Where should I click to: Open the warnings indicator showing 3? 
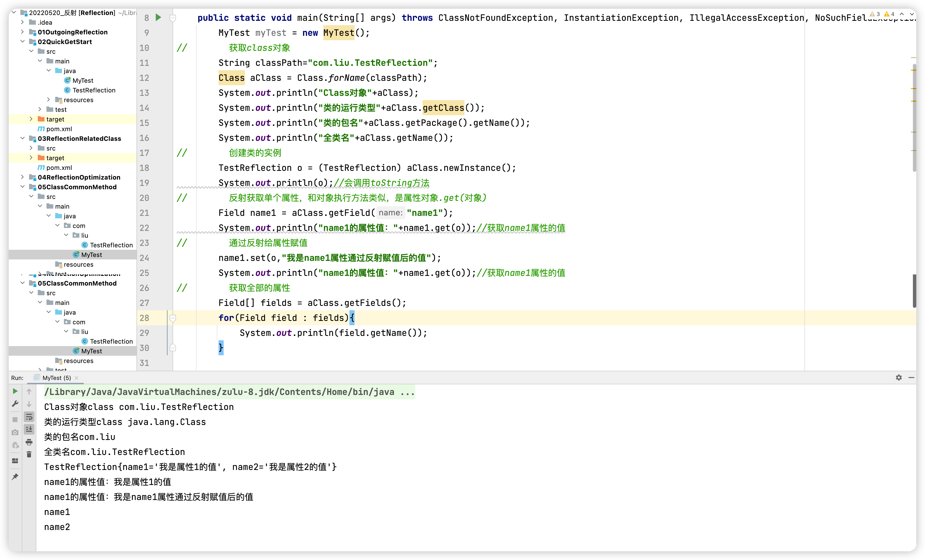pyautogui.click(x=875, y=14)
